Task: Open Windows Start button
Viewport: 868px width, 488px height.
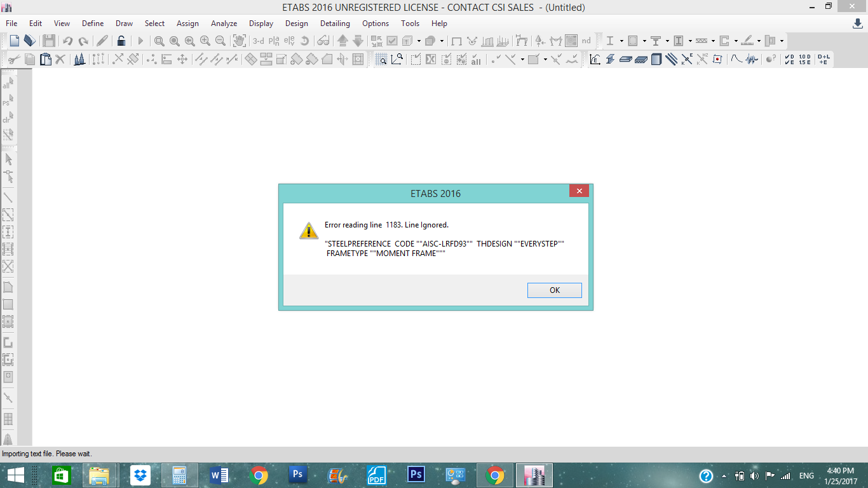Action: click(x=15, y=475)
